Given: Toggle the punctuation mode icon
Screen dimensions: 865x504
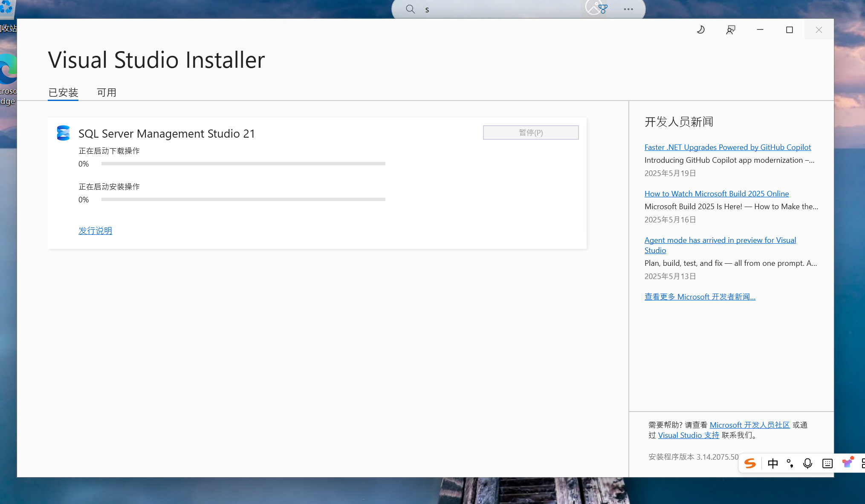Looking at the screenshot, I should pos(790,464).
